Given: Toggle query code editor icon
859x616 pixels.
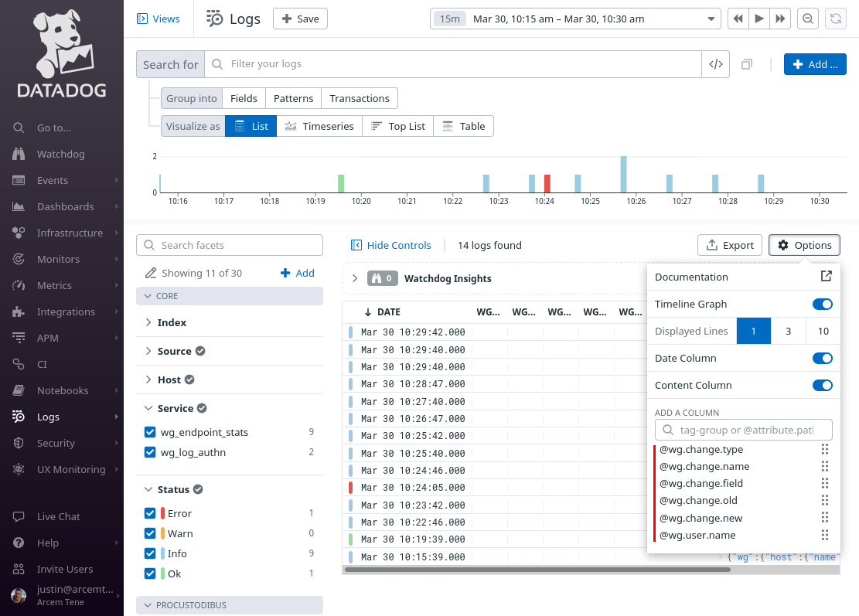Looking at the screenshot, I should coord(715,64).
